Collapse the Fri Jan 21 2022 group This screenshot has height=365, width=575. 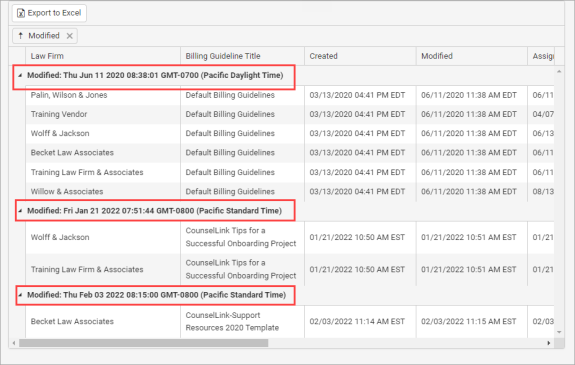[x=20, y=211]
